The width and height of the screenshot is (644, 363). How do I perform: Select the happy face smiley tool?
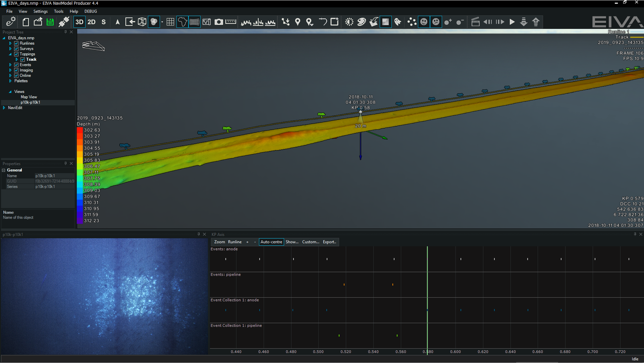pos(424,22)
